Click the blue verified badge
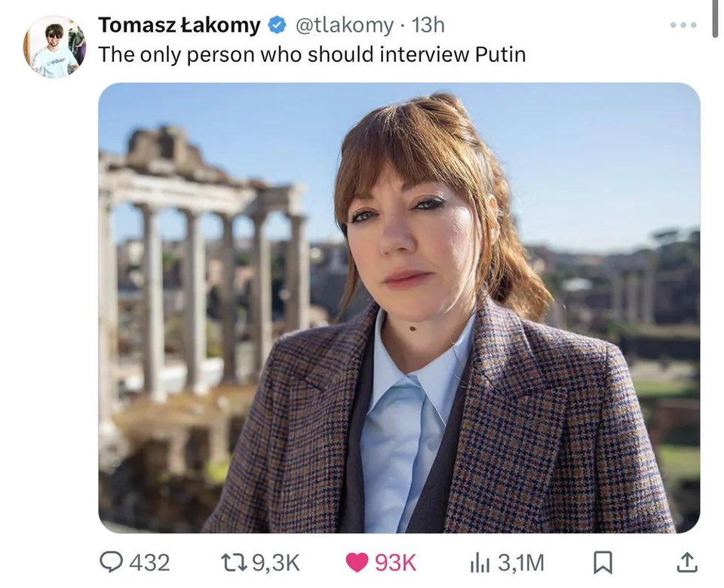This screenshot has width=724, height=588. pos(276,24)
